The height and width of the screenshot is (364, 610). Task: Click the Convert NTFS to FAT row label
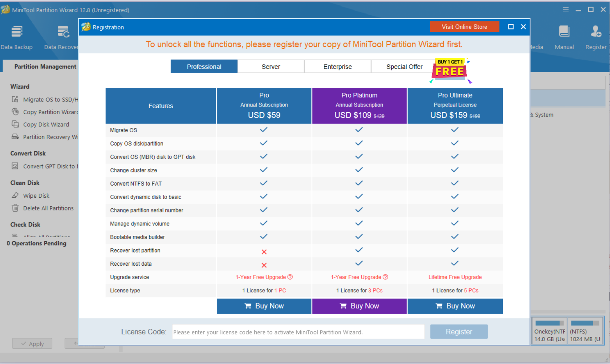(136, 183)
